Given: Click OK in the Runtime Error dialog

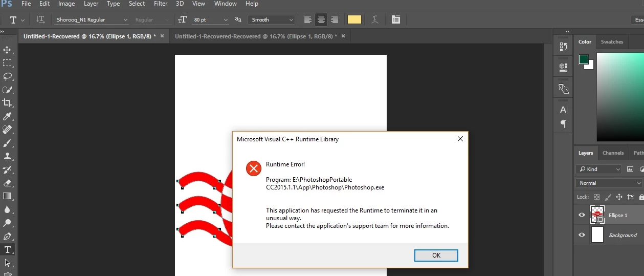Looking at the screenshot, I should (x=436, y=255).
